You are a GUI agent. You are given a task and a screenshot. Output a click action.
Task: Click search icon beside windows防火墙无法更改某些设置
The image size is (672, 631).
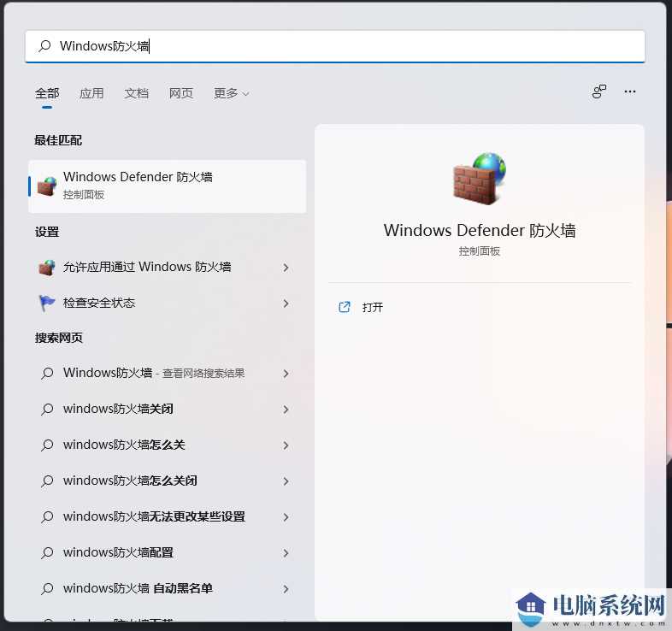pyautogui.click(x=47, y=517)
